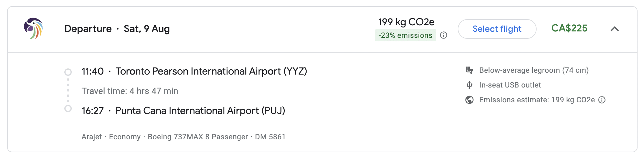Click flight number DM 5861
The height and width of the screenshot is (159, 644).
coord(270,137)
